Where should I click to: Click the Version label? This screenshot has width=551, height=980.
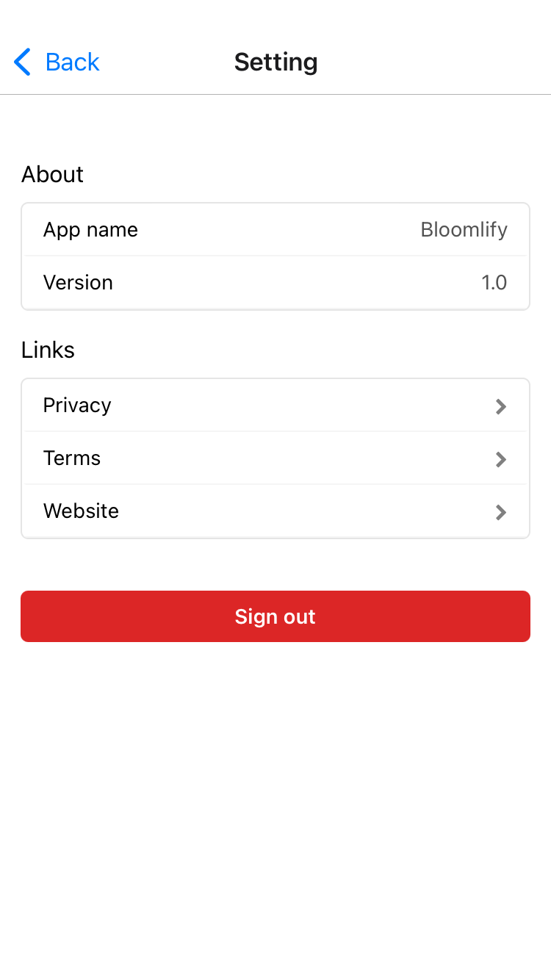coord(78,283)
